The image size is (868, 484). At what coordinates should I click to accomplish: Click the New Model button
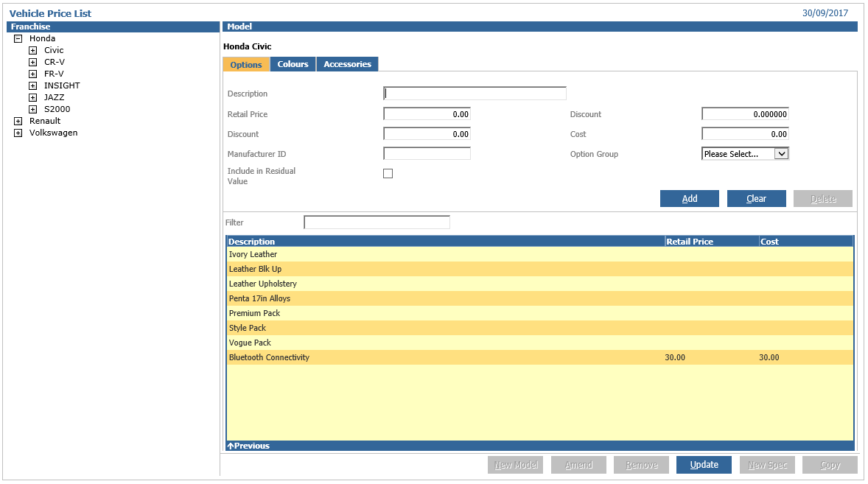tap(515, 465)
